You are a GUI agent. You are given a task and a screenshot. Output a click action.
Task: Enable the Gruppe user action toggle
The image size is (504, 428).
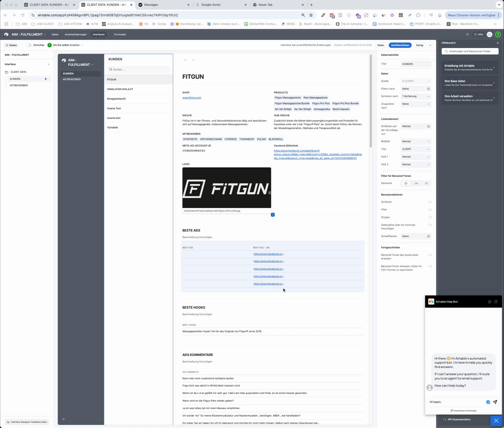point(430,217)
